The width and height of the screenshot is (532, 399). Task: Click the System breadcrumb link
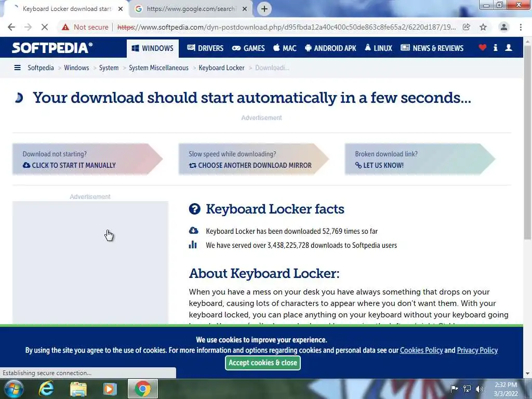point(109,68)
